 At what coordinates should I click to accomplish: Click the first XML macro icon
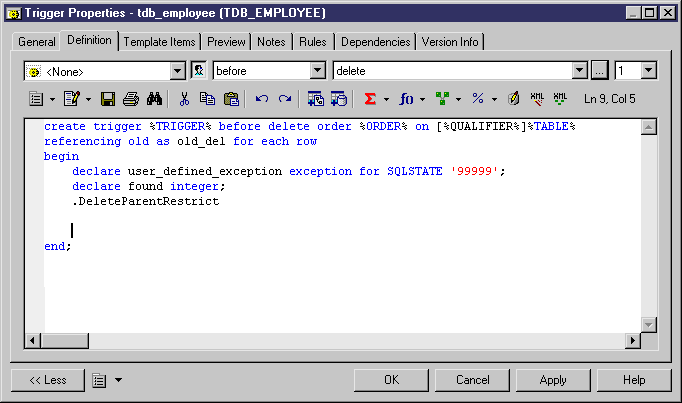(537, 99)
